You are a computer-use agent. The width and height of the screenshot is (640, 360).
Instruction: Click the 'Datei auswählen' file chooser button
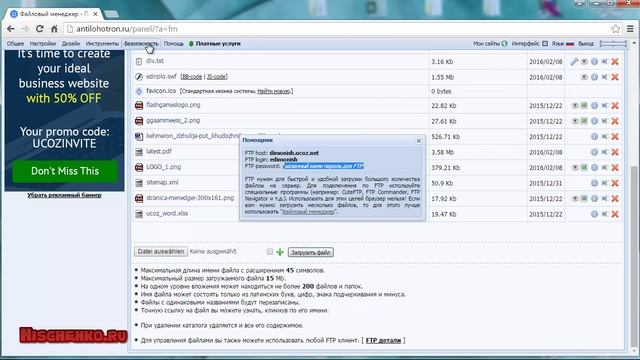161,251
